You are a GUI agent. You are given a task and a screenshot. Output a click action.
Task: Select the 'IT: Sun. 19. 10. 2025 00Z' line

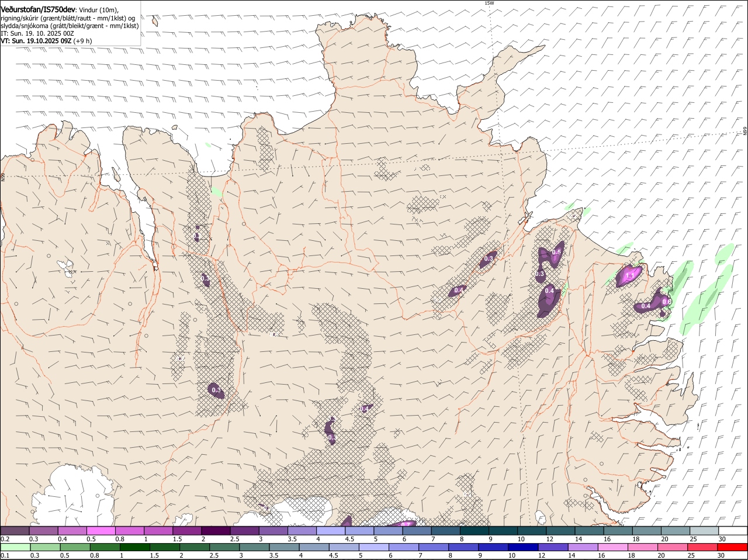(37, 33)
